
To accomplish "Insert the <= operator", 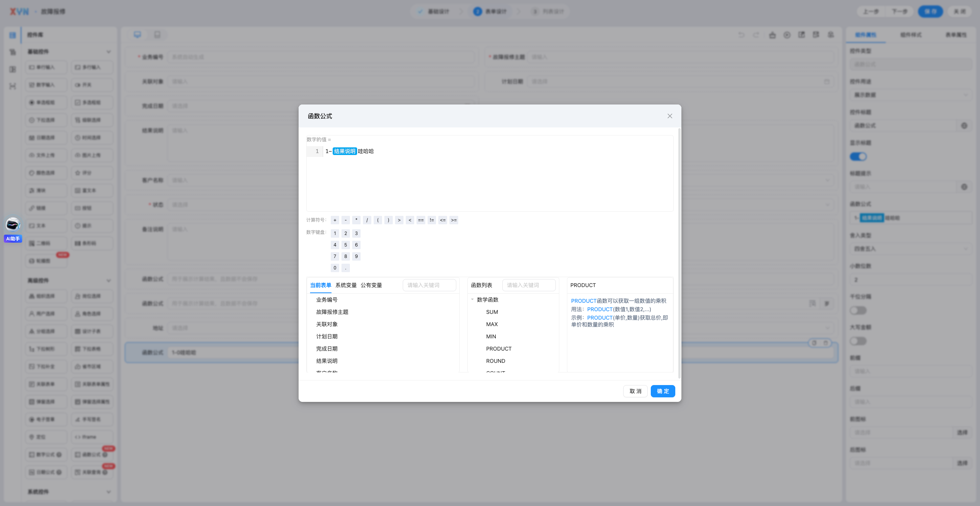I will click(443, 220).
